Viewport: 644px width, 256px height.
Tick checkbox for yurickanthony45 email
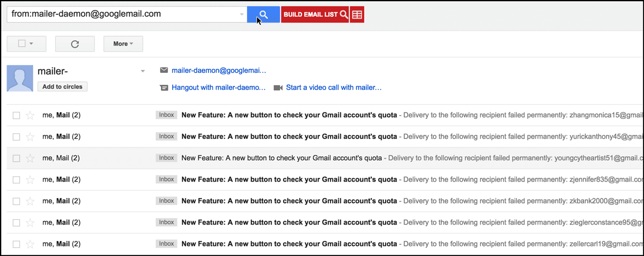tap(16, 137)
